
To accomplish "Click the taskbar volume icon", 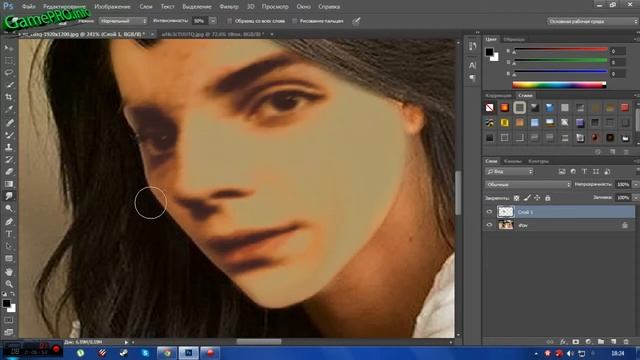I will [570, 353].
